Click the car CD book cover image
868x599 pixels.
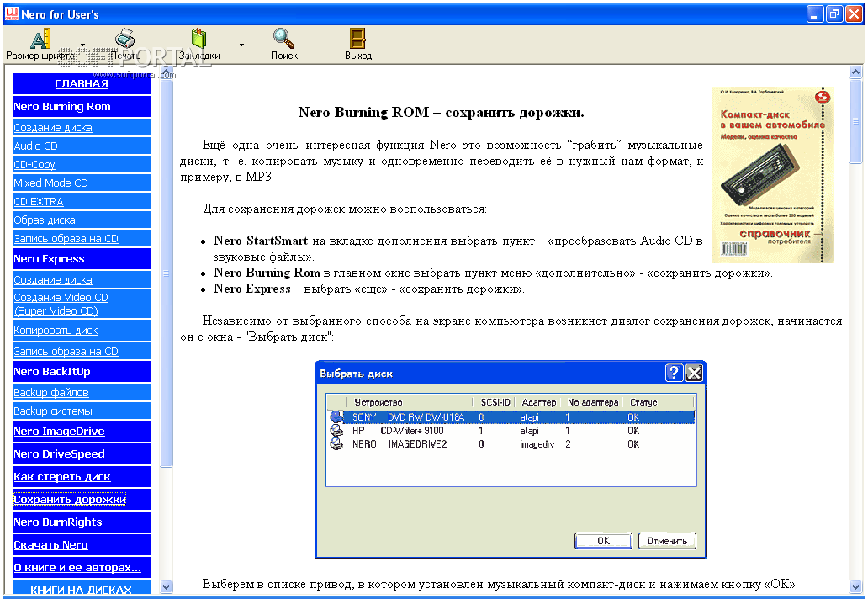pos(772,175)
